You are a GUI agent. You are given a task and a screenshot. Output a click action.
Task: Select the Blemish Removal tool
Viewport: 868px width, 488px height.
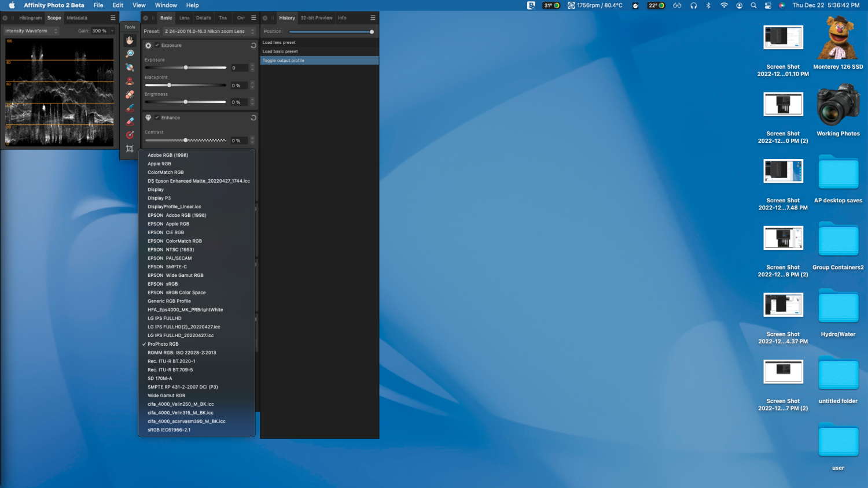130,94
